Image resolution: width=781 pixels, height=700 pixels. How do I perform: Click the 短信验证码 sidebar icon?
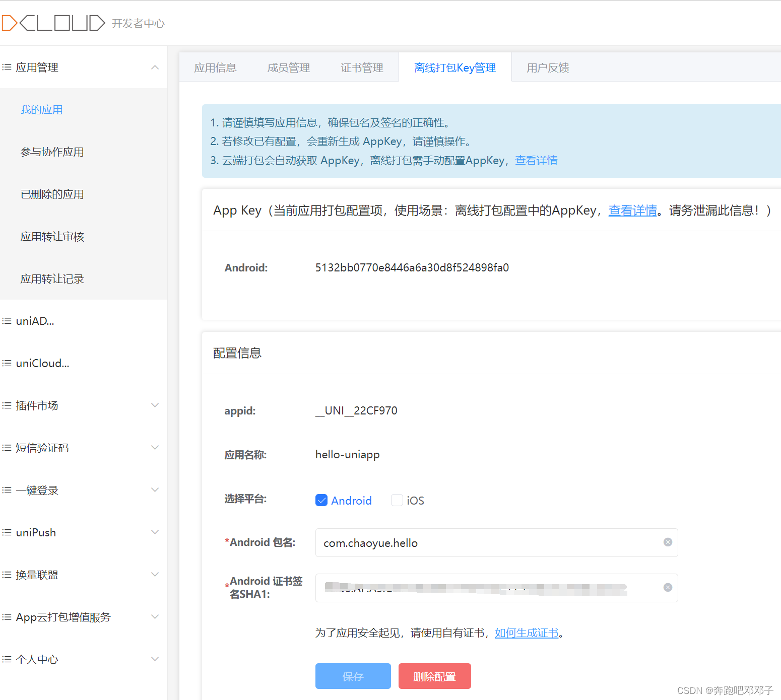7,447
